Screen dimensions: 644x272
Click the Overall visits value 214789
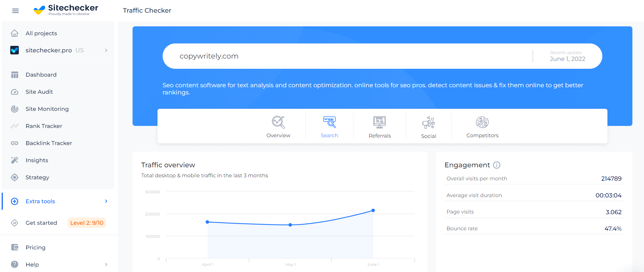611,179
